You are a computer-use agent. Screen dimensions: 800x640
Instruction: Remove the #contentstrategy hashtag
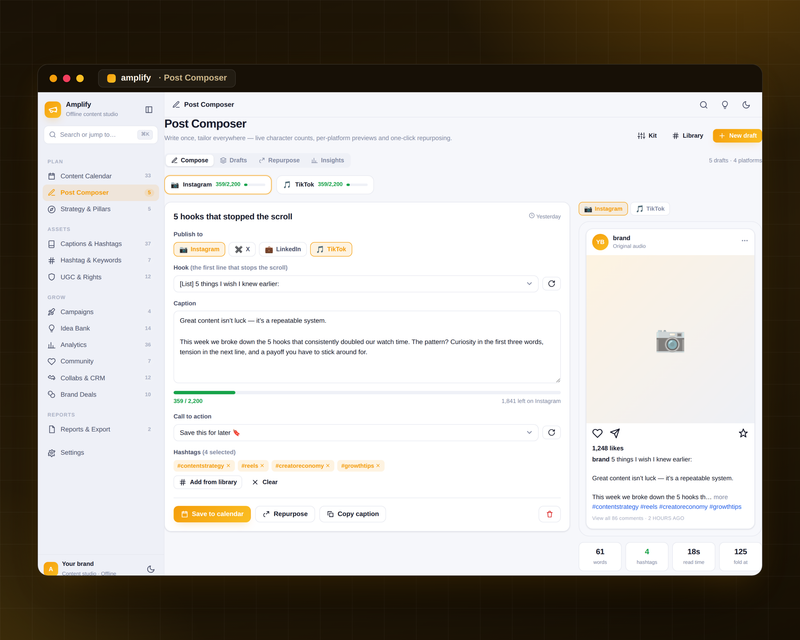click(228, 465)
